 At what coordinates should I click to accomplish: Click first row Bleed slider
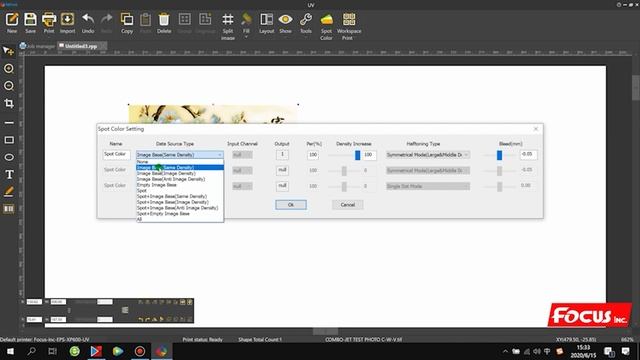tap(500, 155)
